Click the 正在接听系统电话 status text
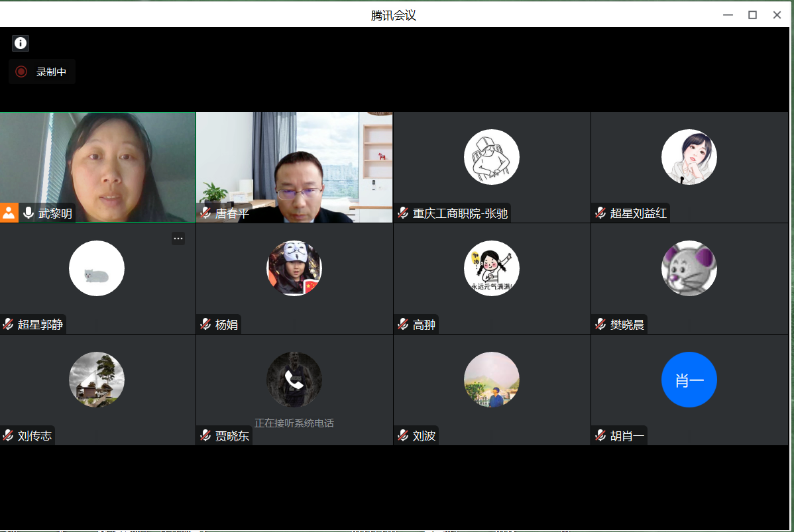The image size is (794, 532). click(294, 423)
